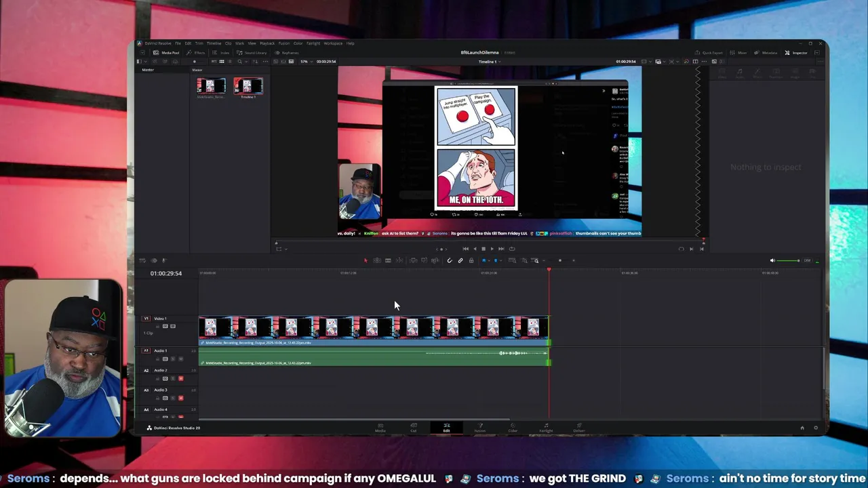Choose the Selection mode arrow tool
This screenshot has width=868, height=488.
366,260
